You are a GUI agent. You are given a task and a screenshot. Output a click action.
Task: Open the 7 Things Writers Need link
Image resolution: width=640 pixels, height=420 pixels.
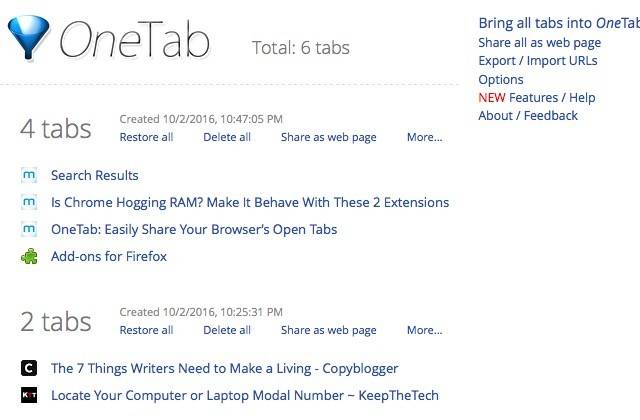224,369
